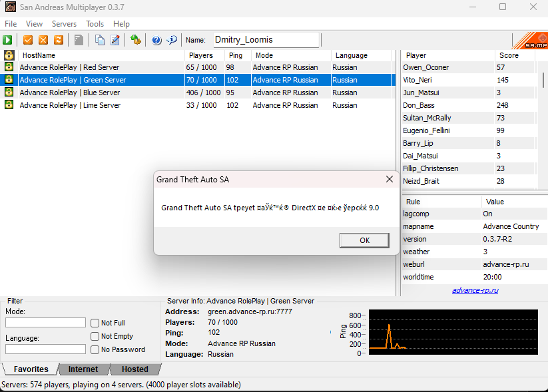Click the green.advance-rp.ru:7777 address text
Image resolution: width=548 pixels, height=392 pixels.
250,311
